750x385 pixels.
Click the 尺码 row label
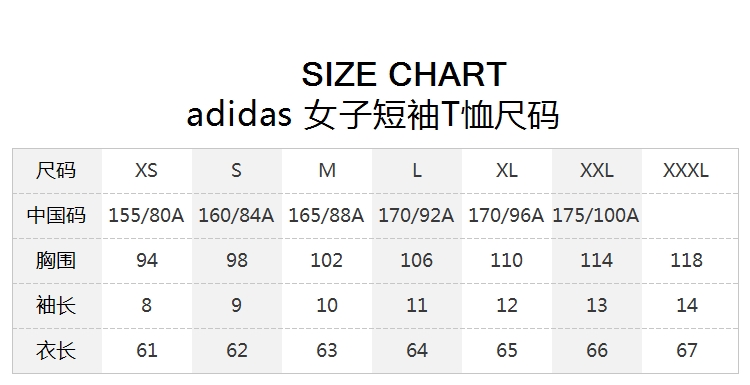pyautogui.click(x=56, y=170)
